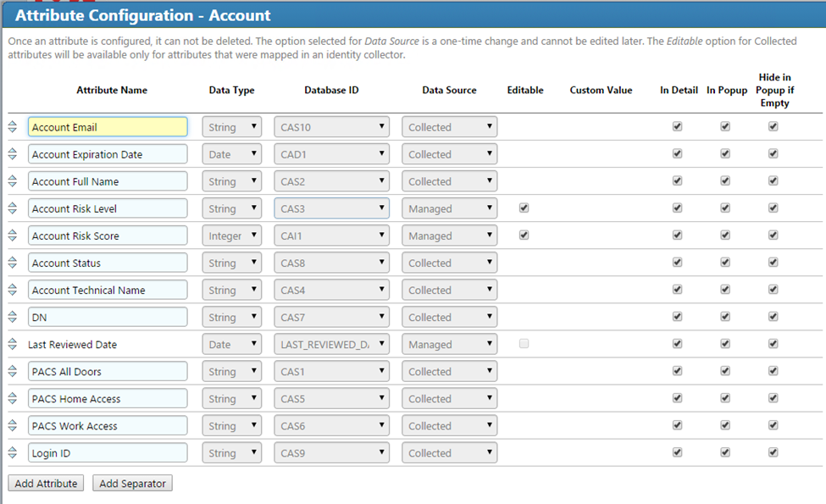
Task: Click the reorder icon beside Account Risk Level
Action: tap(13, 208)
